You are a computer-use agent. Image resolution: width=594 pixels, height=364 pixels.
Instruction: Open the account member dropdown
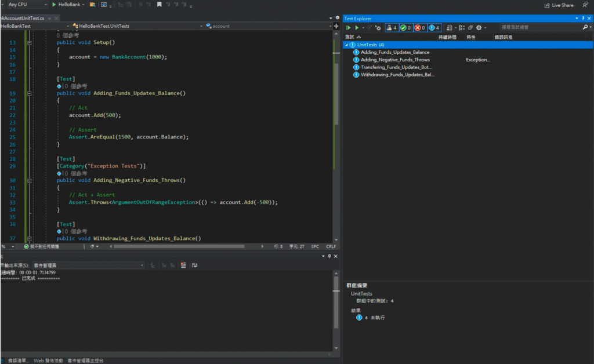pos(269,26)
